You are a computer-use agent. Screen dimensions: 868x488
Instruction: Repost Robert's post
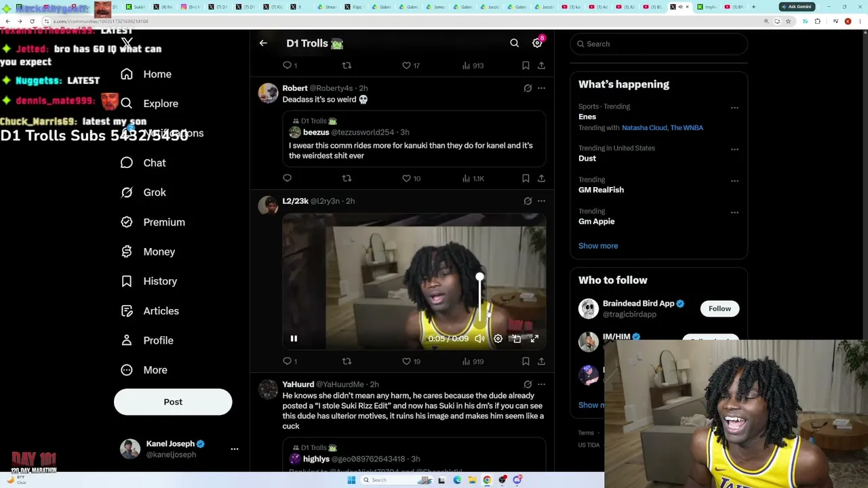tap(347, 178)
